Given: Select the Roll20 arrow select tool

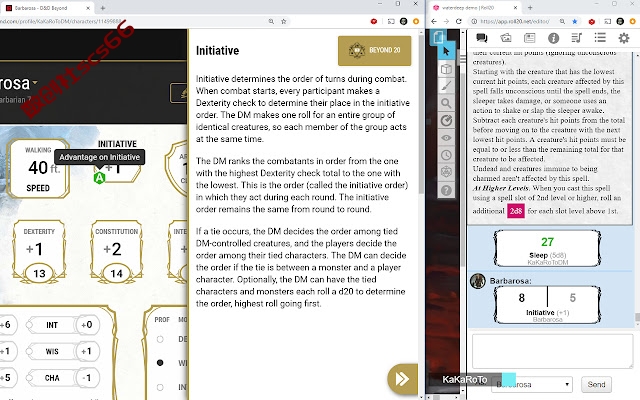Looking at the screenshot, I should pyautogui.click(x=446, y=51).
